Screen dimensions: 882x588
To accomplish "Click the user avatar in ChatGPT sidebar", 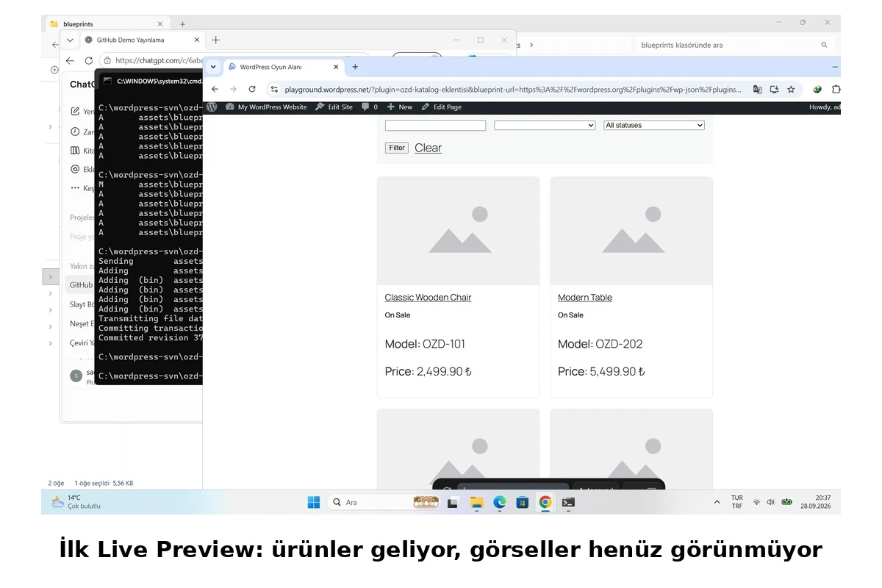I will pyautogui.click(x=76, y=376).
